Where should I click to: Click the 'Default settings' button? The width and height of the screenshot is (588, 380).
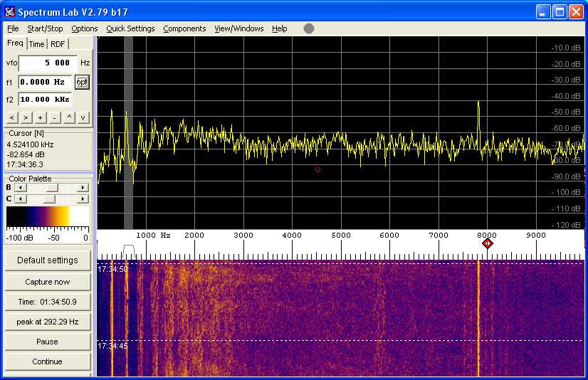[x=48, y=260]
